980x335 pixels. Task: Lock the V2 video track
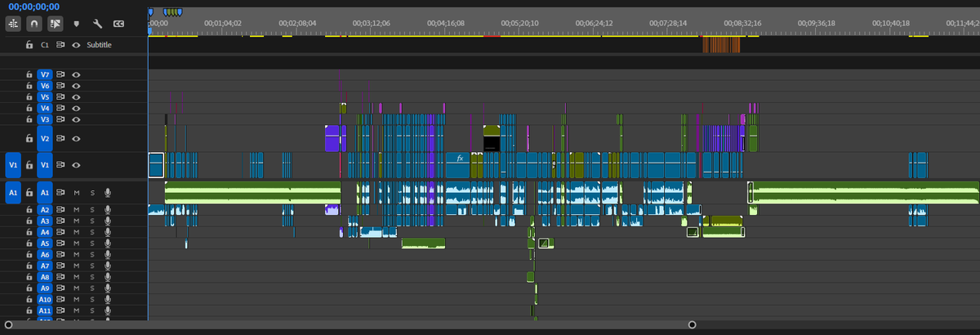tap(29, 139)
